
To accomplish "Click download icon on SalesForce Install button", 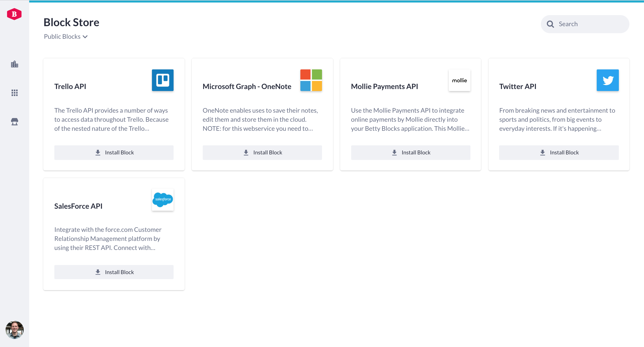I will point(98,272).
